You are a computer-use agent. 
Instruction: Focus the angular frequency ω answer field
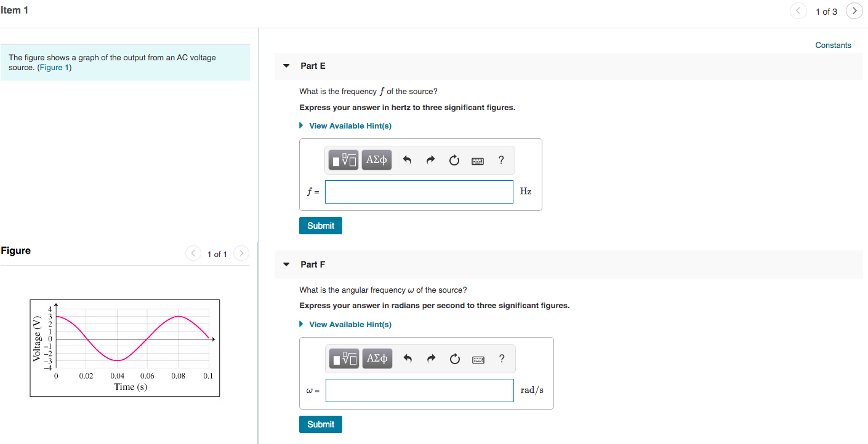pyautogui.click(x=420, y=390)
